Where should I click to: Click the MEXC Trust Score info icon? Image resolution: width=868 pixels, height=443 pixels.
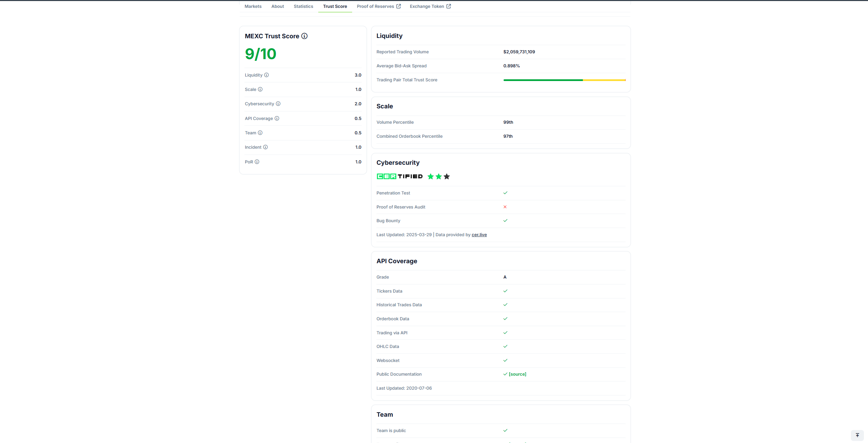click(304, 36)
